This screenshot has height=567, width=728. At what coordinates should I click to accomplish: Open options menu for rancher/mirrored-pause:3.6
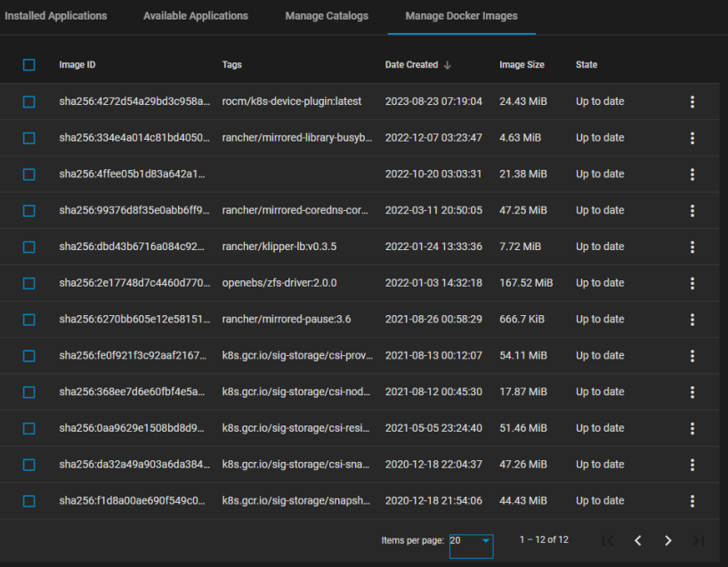[692, 320]
